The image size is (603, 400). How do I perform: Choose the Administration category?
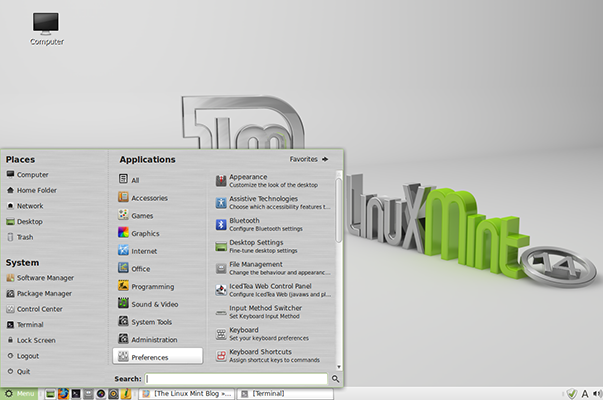click(x=153, y=340)
